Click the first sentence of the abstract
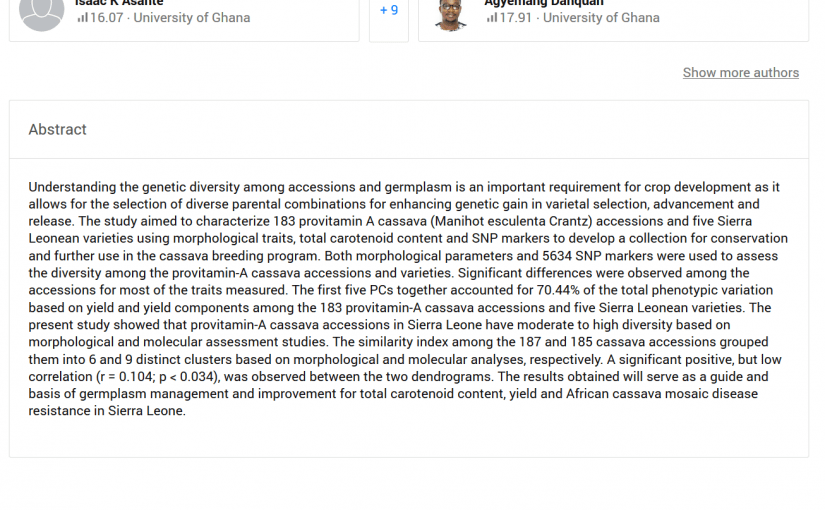 pos(300,187)
